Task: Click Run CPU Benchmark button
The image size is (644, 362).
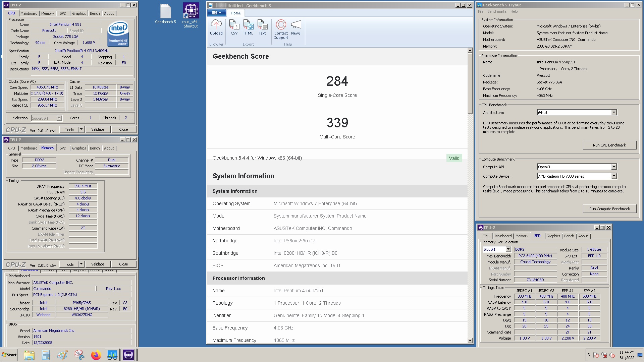Action: pos(609,145)
